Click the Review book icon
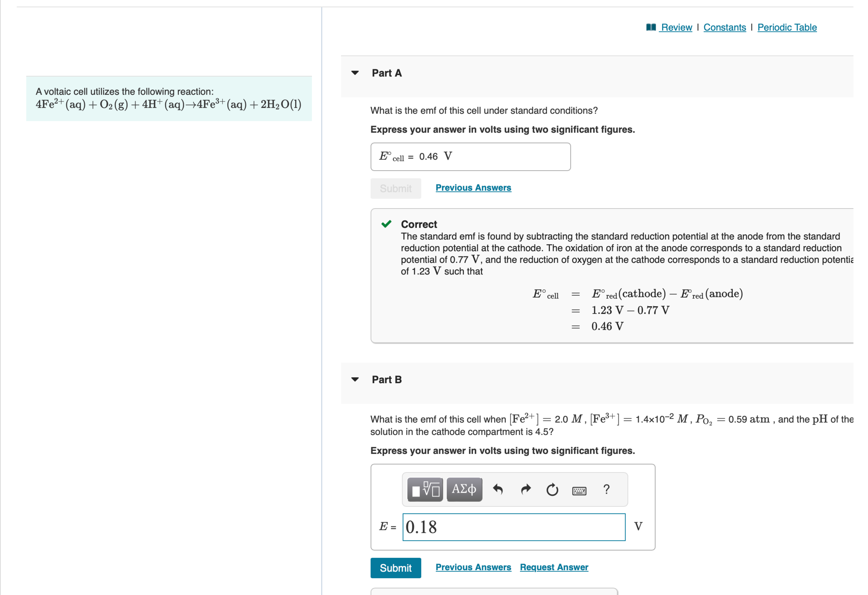The height and width of the screenshot is (595, 868). (651, 27)
